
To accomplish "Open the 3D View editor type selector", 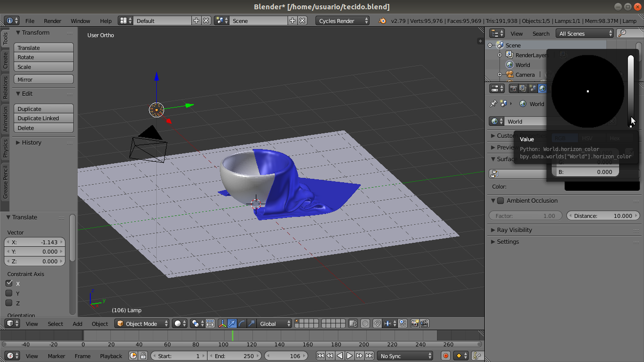I will 12,323.
